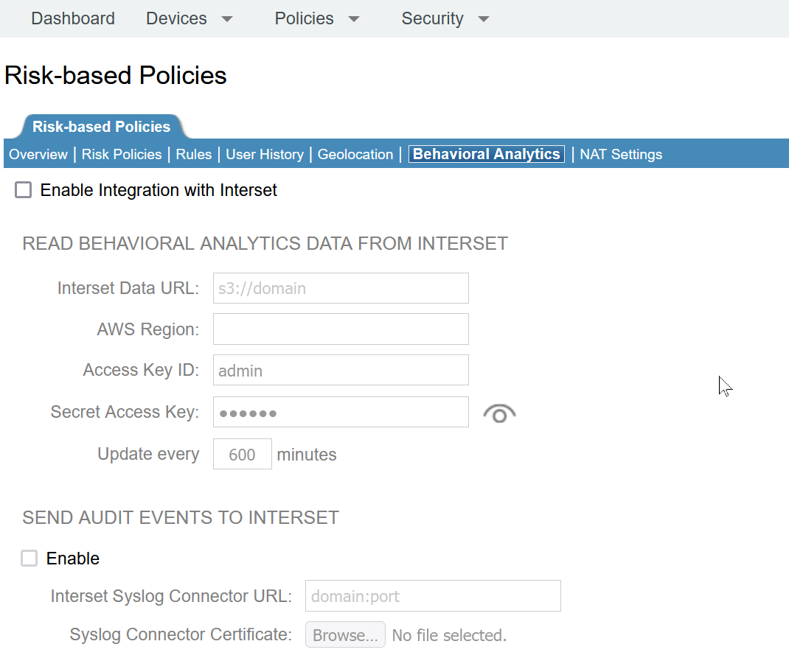789x672 pixels.
Task: Switch to the Overview tab
Action: tap(38, 154)
